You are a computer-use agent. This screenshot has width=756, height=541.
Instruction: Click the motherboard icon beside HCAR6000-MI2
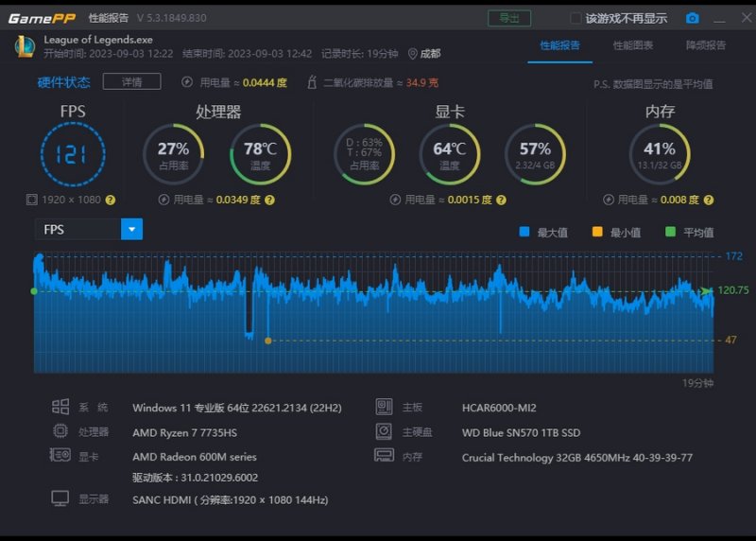384,407
